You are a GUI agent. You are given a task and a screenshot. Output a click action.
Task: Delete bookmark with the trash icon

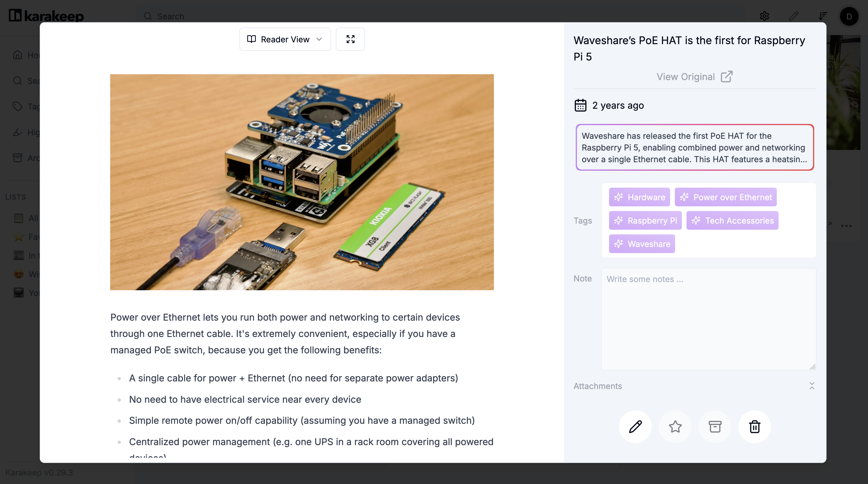point(754,427)
